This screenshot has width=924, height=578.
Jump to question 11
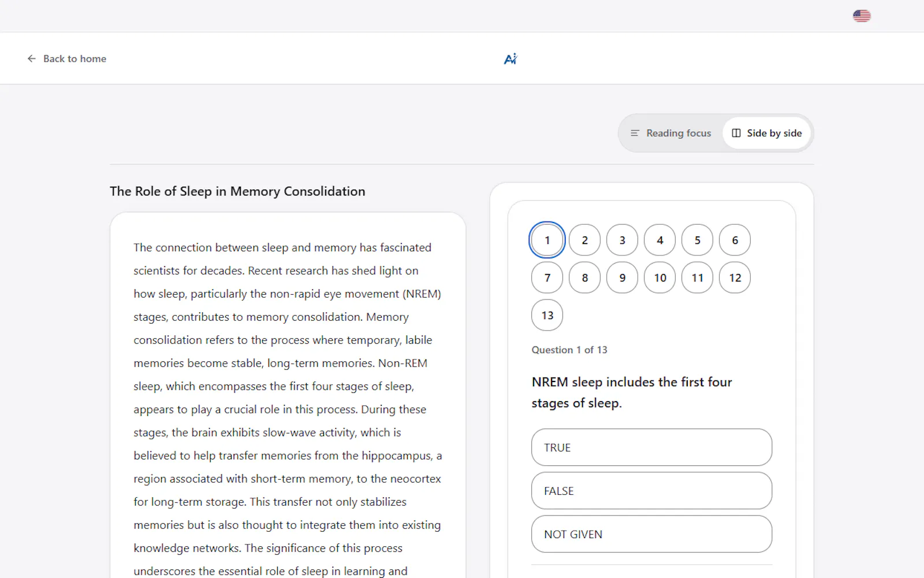(697, 277)
